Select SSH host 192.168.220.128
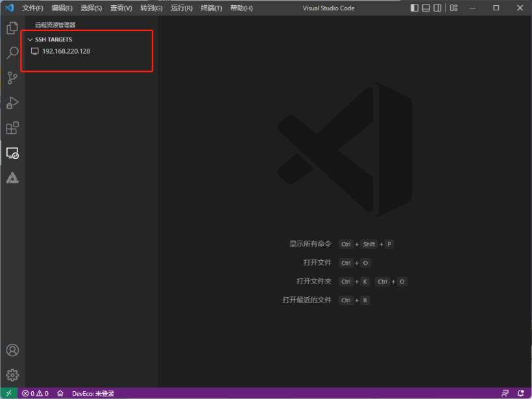The width and height of the screenshot is (532, 399). pyautogui.click(x=66, y=51)
